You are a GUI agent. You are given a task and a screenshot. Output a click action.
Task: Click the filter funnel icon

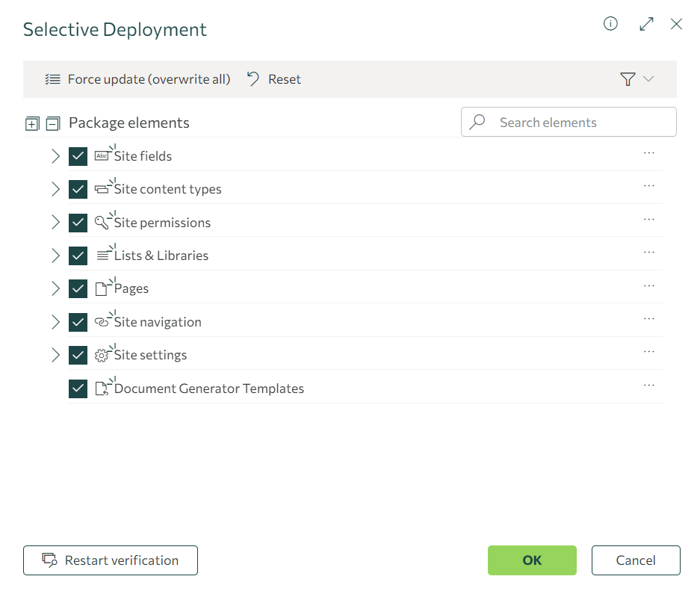(x=628, y=79)
